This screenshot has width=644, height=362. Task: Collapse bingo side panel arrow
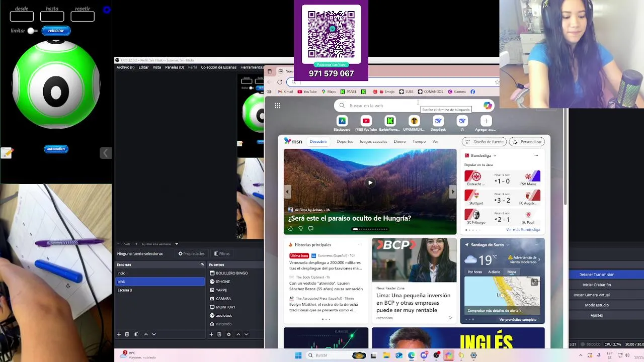(105, 153)
